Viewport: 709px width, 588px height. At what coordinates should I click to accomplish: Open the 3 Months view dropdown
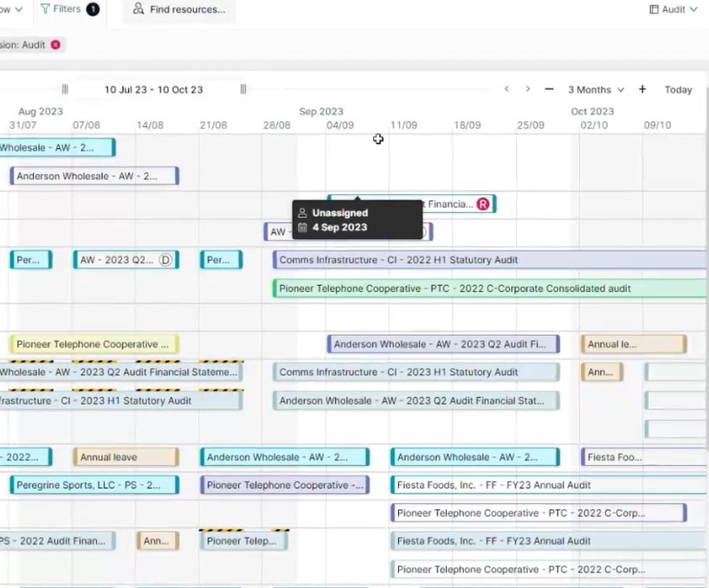596,89
